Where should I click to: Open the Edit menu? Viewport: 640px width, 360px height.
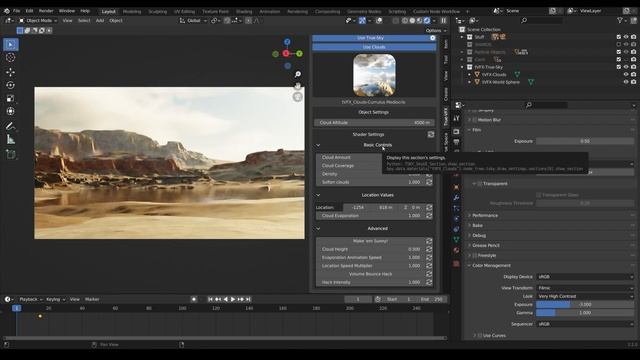tap(29, 11)
